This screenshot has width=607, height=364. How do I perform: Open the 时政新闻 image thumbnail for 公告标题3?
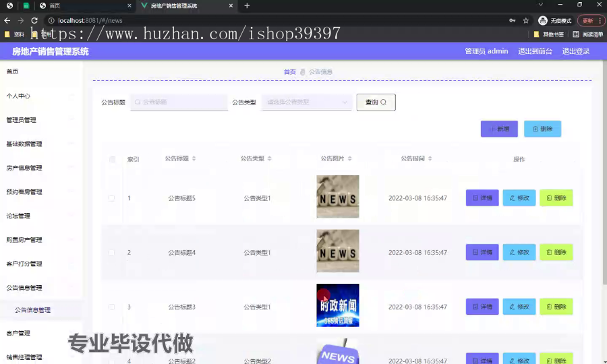(x=338, y=305)
